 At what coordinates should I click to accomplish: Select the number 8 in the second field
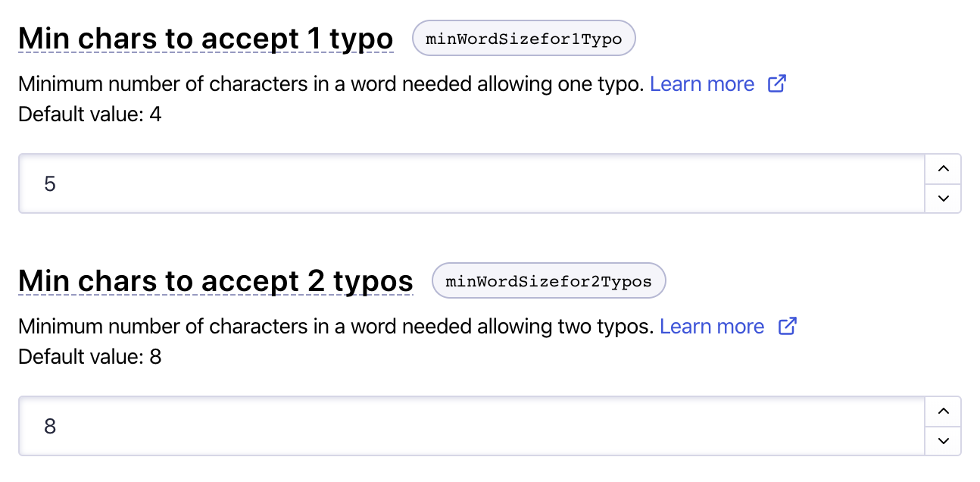pyautogui.click(x=50, y=426)
